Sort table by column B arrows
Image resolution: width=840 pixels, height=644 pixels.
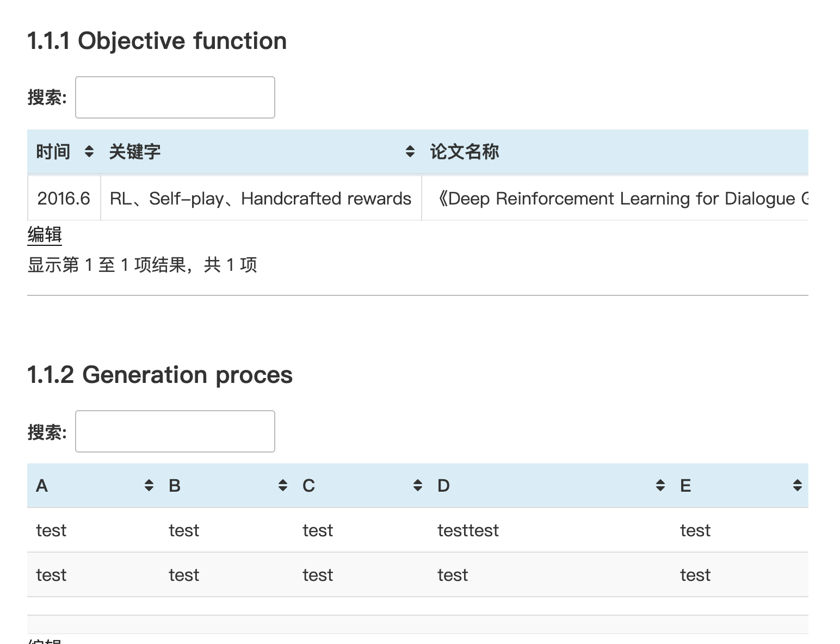point(282,486)
